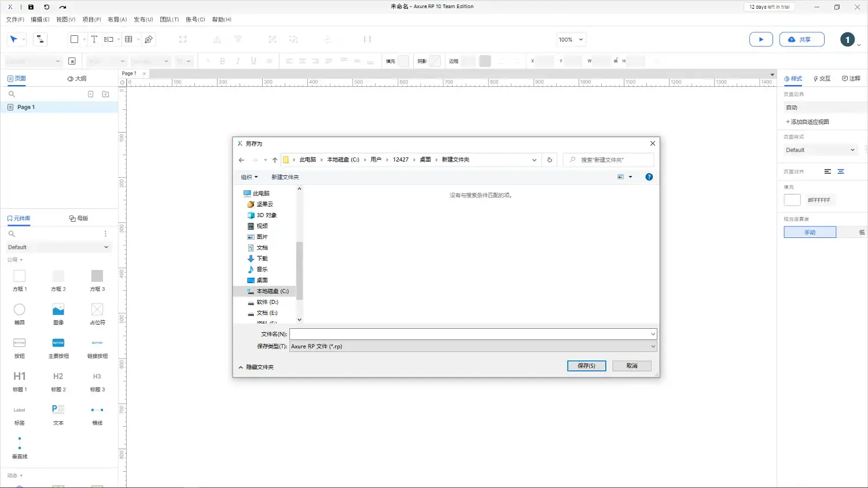Image resolution: width=868 pixels, height=488 pixels.
Task: Open the page fill color swatch
Action: (x=792, y=200)
